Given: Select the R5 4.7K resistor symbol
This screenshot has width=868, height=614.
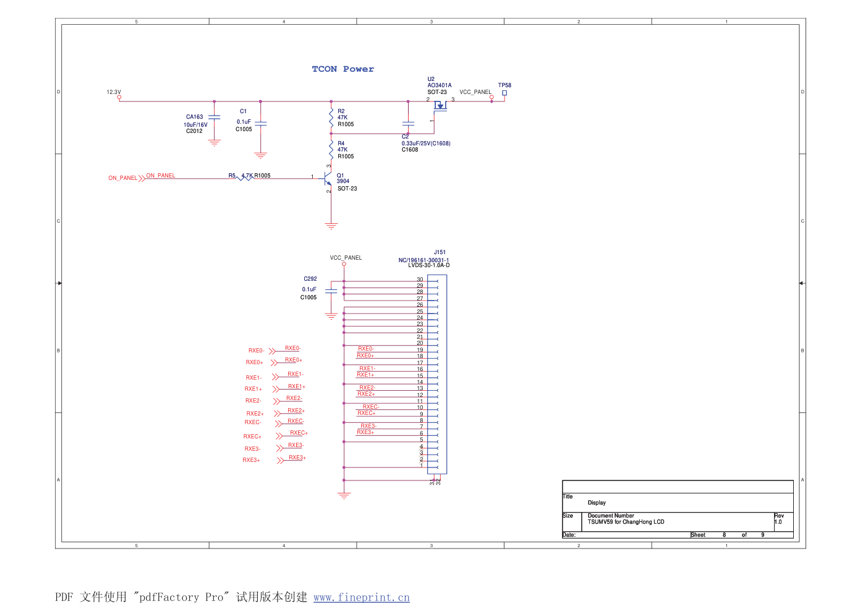Looking at the screenshot, I should (x=245, y=179).
